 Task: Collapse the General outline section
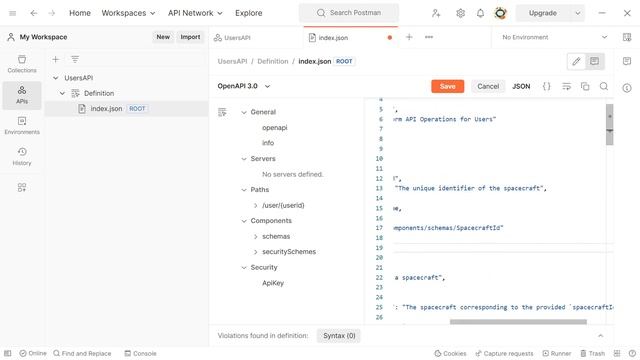244,112
